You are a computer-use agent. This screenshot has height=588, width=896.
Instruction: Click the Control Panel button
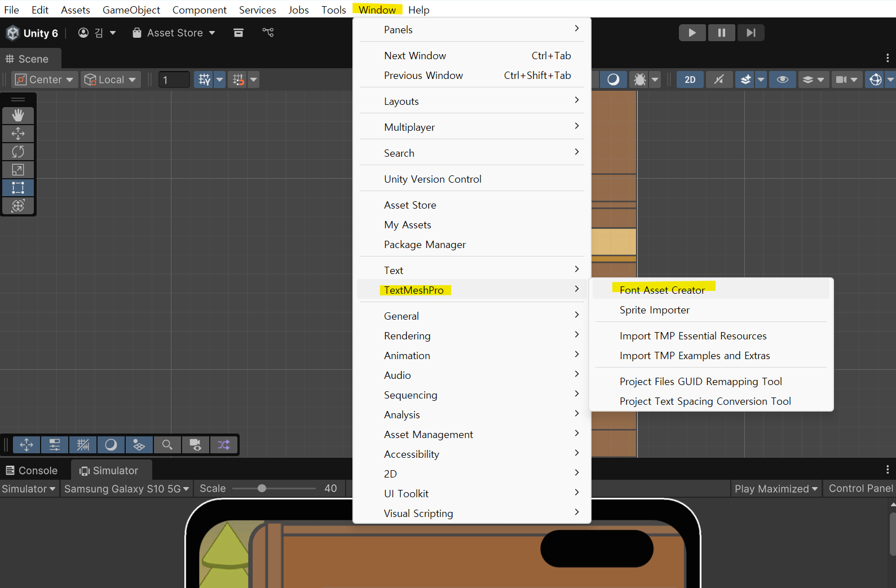click(x=860, y=489)
